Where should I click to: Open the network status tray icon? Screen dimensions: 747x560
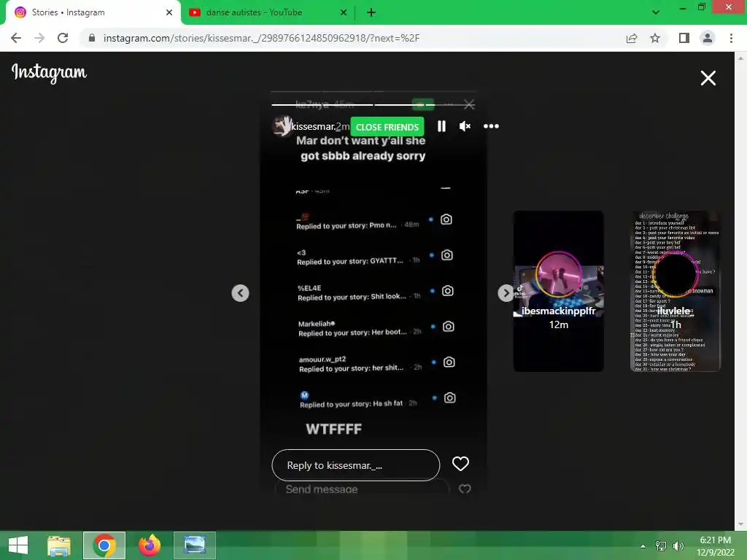point(661,546)
